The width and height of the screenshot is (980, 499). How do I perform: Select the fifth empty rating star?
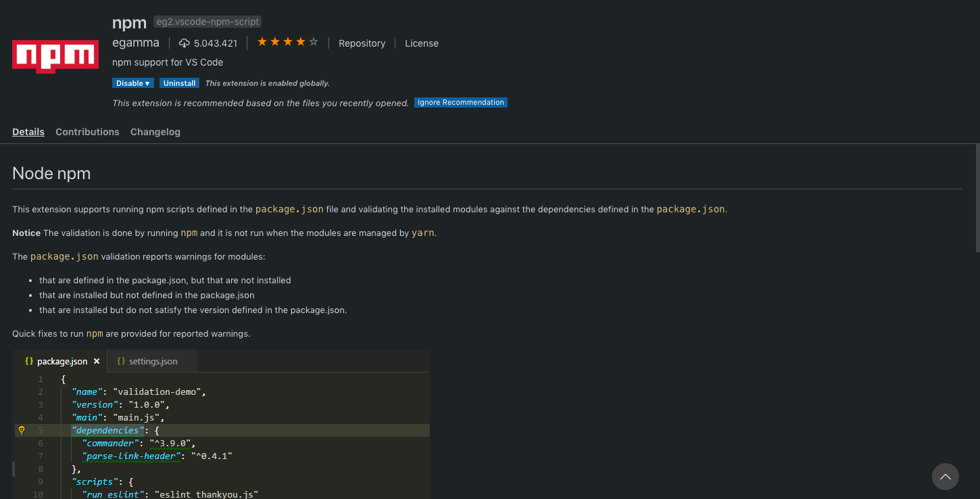[313, 41]
